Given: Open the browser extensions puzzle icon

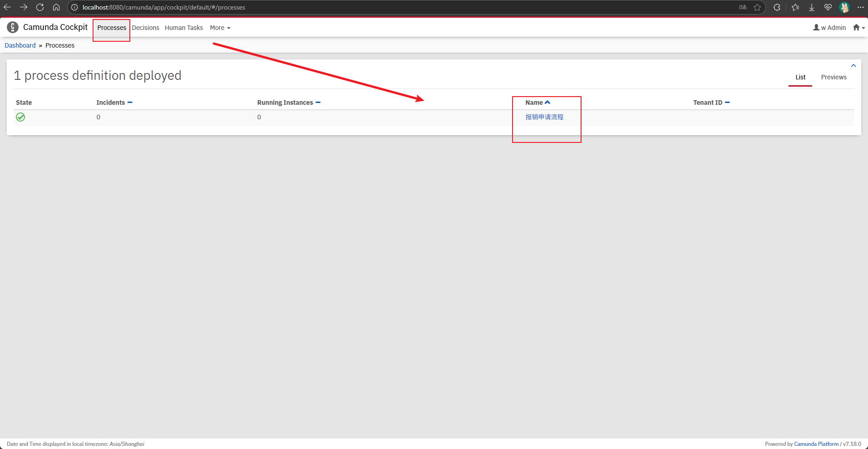Looking at the screenshot, I should click(777, 7).
